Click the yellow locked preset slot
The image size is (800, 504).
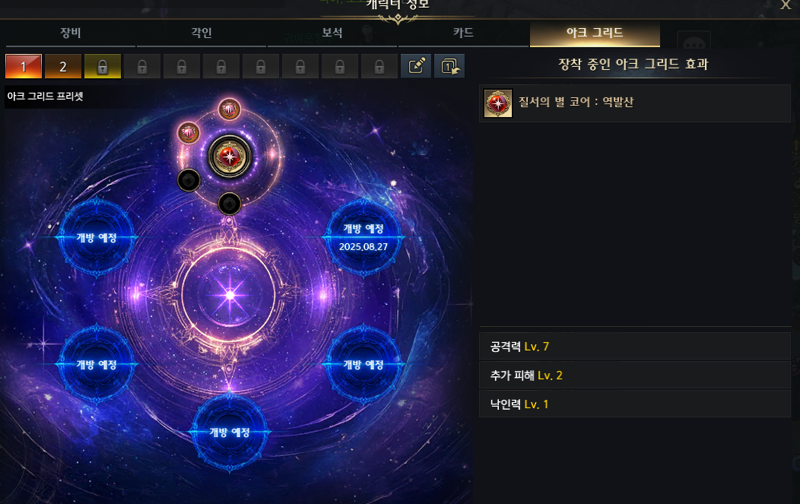point(103,66)
